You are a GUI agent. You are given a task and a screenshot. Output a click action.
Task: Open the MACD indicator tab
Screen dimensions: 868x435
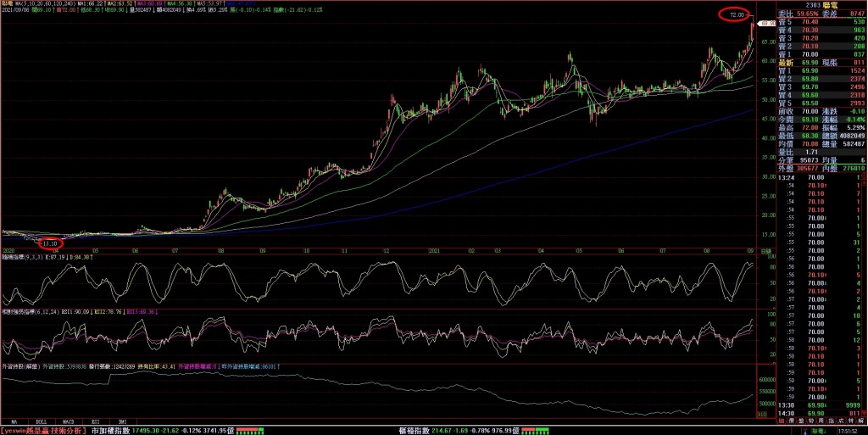point(68,421)
